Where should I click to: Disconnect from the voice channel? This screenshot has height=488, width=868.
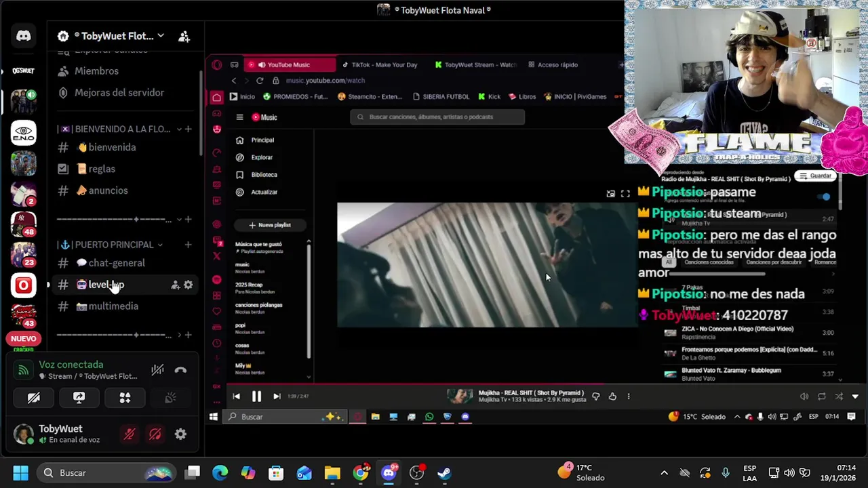pos(180,370)
